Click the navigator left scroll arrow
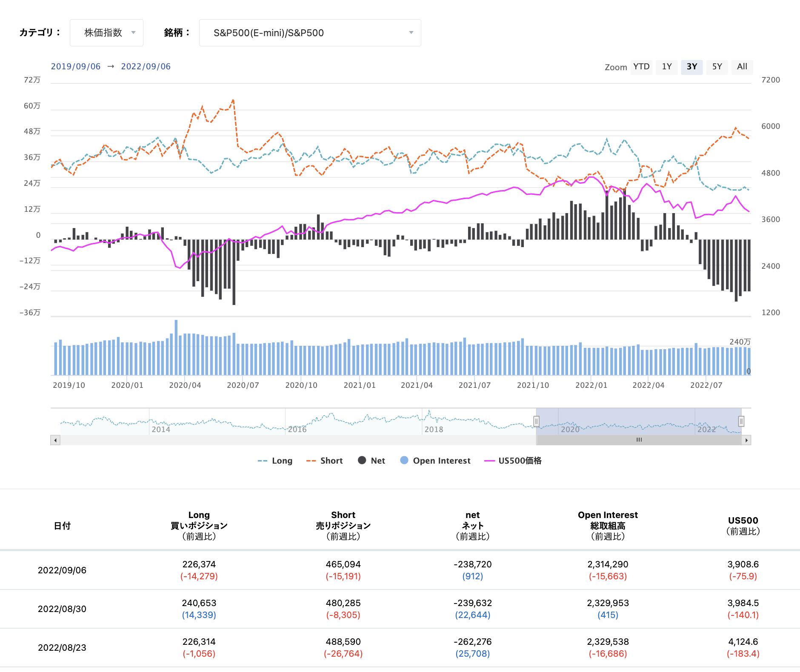Viewport: 800px width, 672px height. pos(55,440)
